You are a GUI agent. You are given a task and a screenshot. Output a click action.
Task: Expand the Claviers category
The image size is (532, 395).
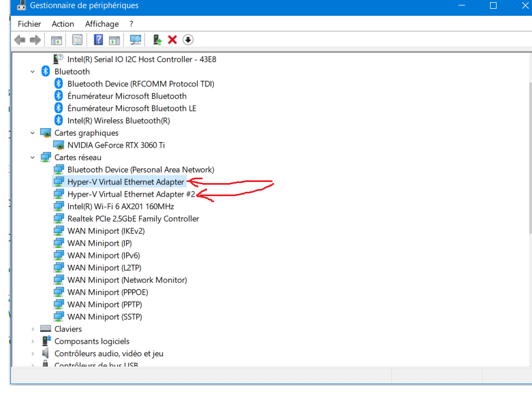(33, 329)
